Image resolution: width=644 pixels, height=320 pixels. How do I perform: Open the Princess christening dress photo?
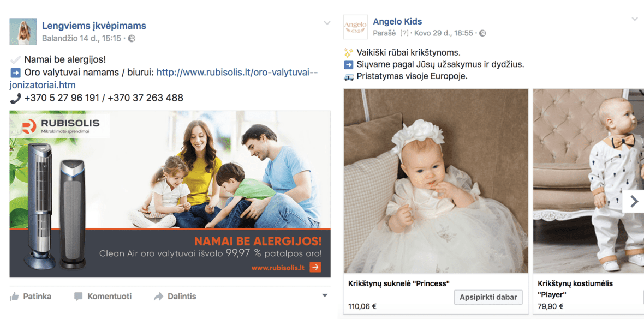(436, 181)
